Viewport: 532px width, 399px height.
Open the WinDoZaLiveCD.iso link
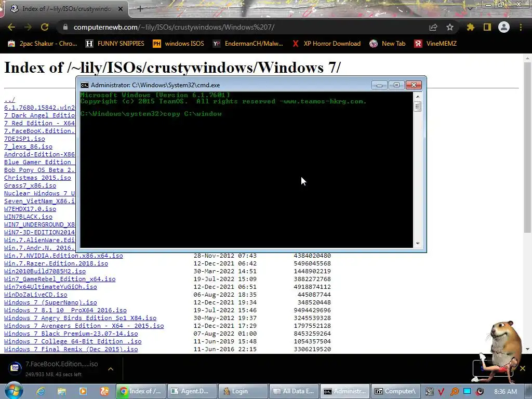click(36, 295)
